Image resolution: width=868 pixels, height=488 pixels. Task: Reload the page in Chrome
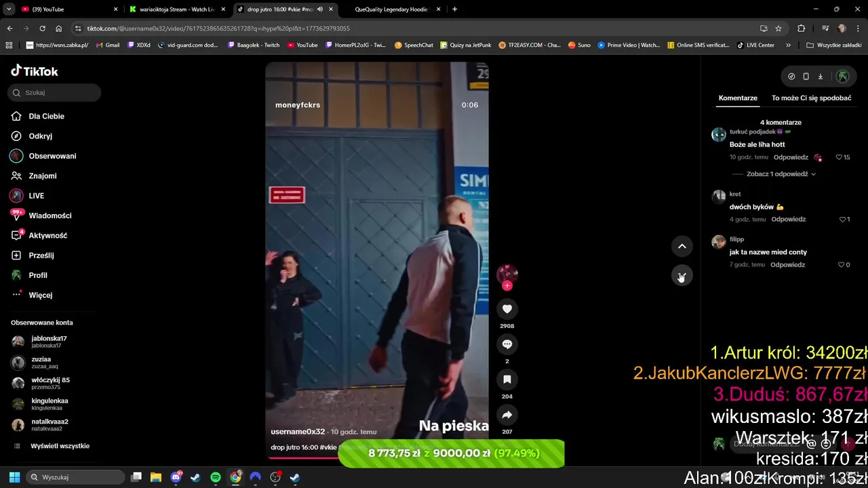click(x=42, y=28)
